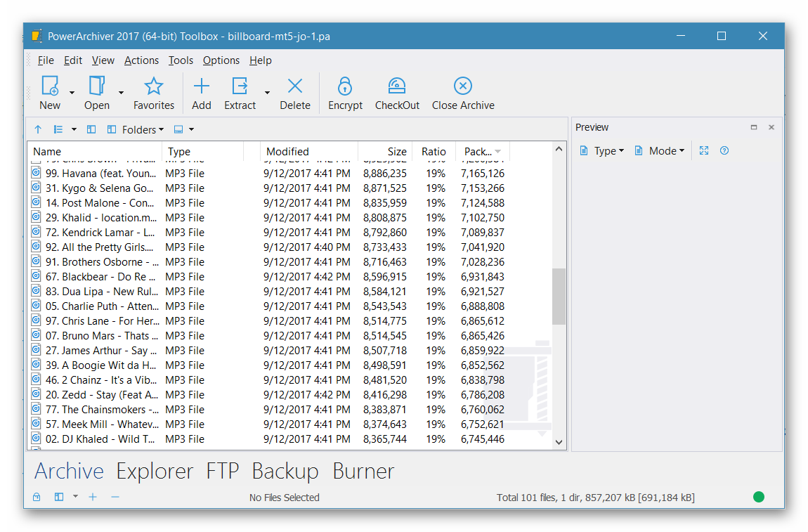Expand the drive selector dropdown arrow
The width and height of the screenshot is (808, 532).
click(x=192, y=129)
